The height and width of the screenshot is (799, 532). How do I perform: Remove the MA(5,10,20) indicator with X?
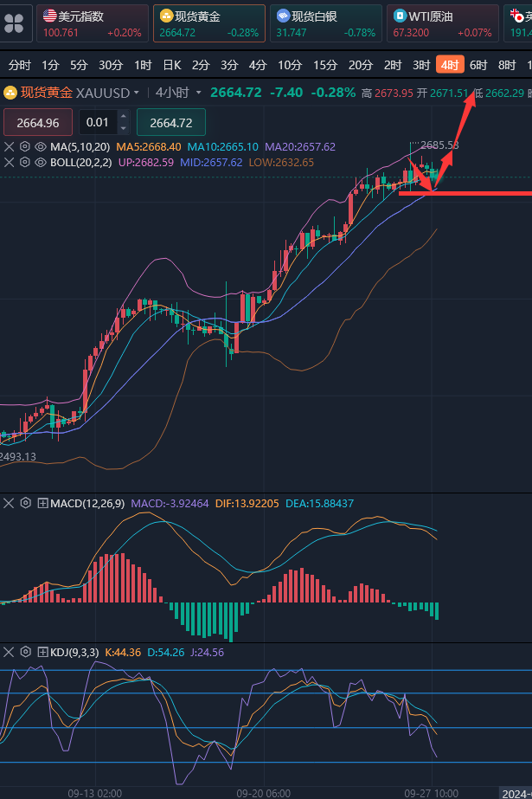10,147
